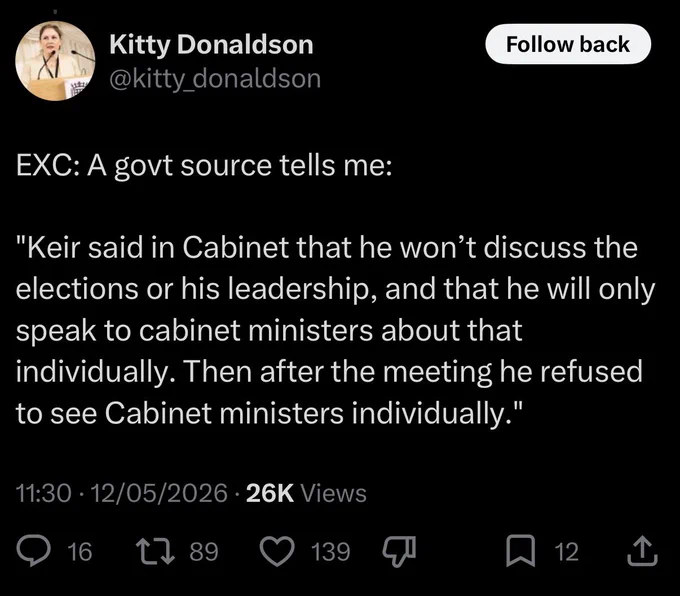Click the 11:30 timestamp
Viewport: 680px width, 596px height.
(x=43, y=494)
